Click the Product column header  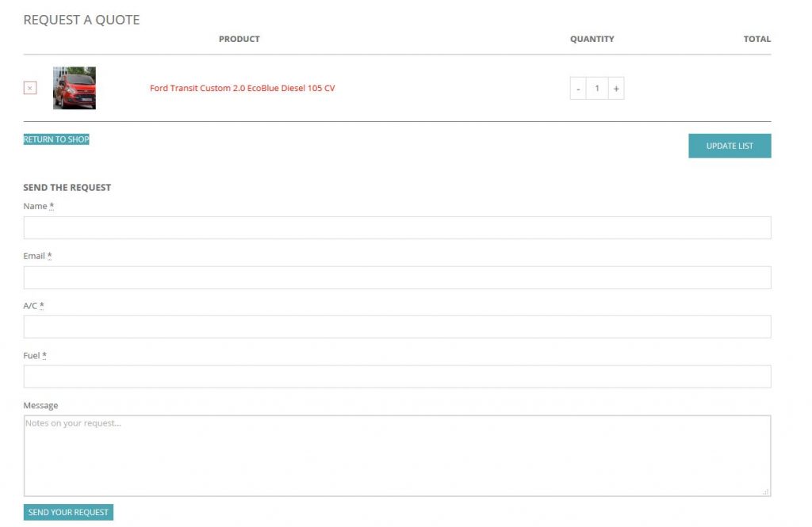(239, 39)
